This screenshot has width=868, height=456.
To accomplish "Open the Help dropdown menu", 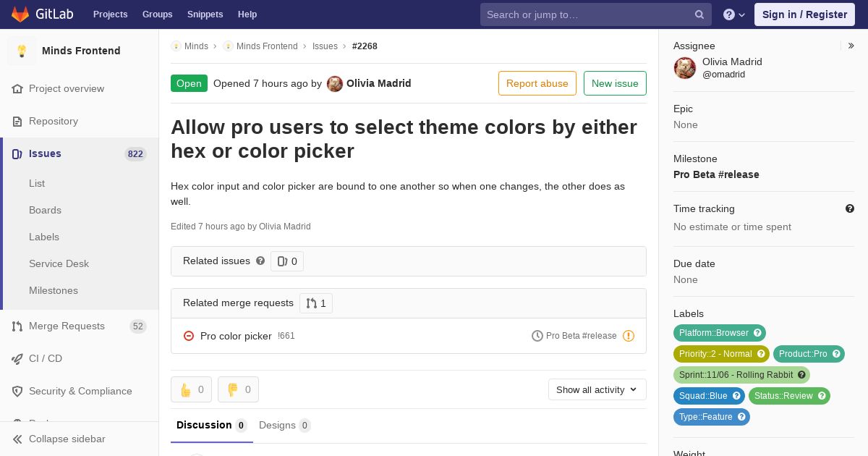I will [734, 14].
